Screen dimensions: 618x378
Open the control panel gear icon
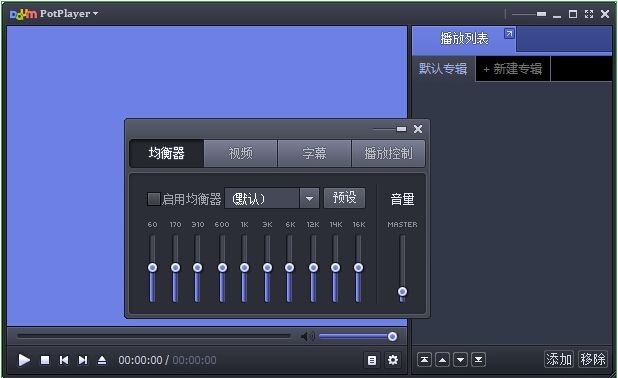393,360
